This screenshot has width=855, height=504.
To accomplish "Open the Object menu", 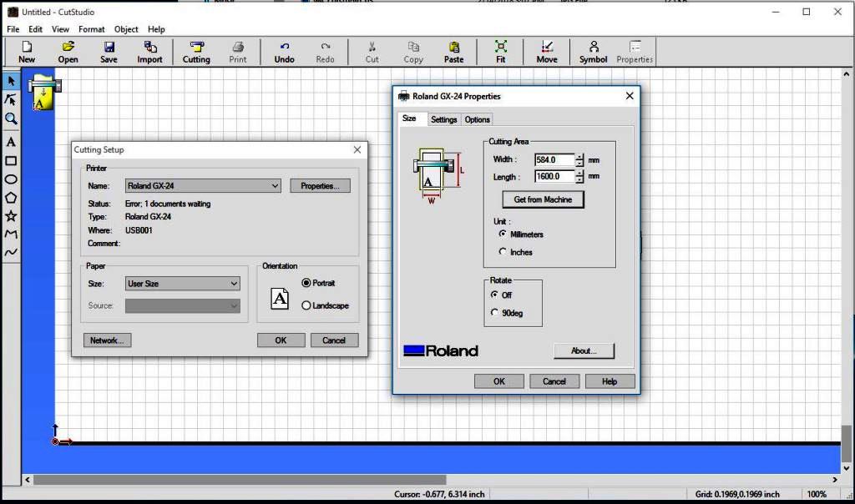I will point(126,29).
